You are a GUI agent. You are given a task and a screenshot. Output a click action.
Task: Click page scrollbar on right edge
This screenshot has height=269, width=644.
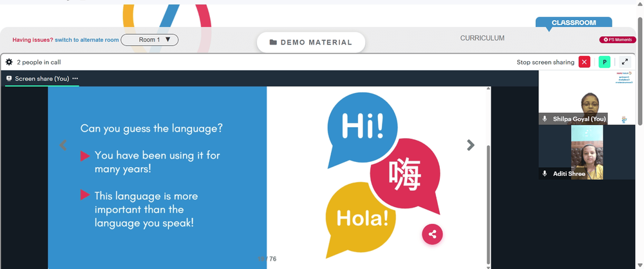click(x=640, y=70)
